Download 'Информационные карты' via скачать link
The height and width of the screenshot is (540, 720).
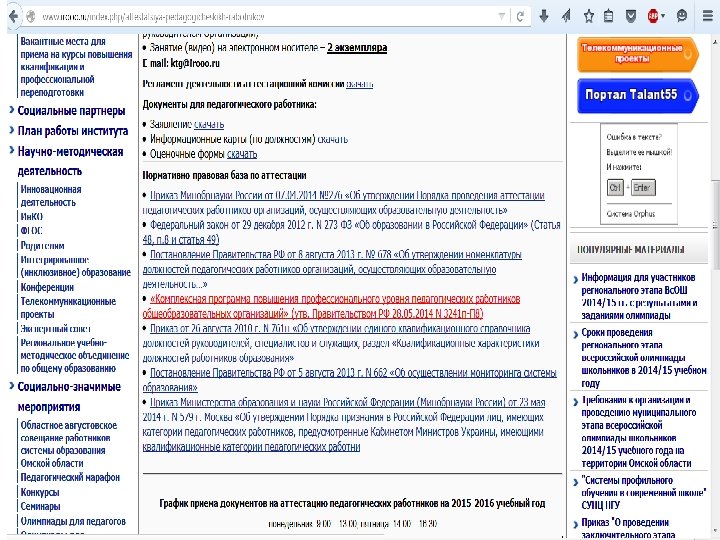point(332,139)
